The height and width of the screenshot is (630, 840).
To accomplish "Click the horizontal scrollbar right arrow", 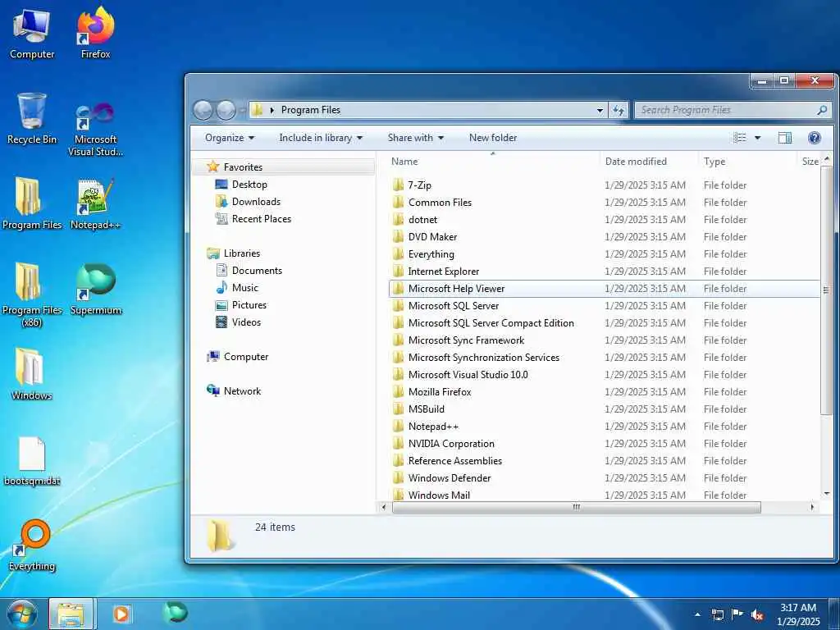I will coord(812,507).
